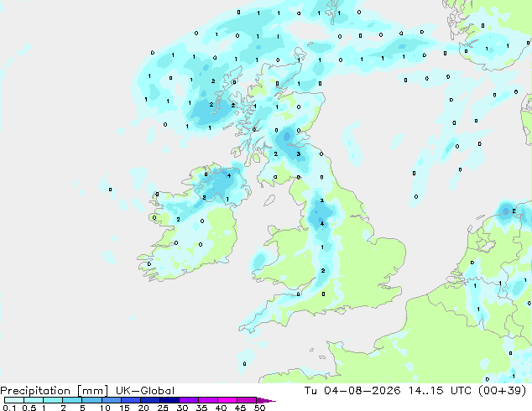This screenshot has width=532, height=411.
Task: Click the "35" legend scale label
Action: 201,408
